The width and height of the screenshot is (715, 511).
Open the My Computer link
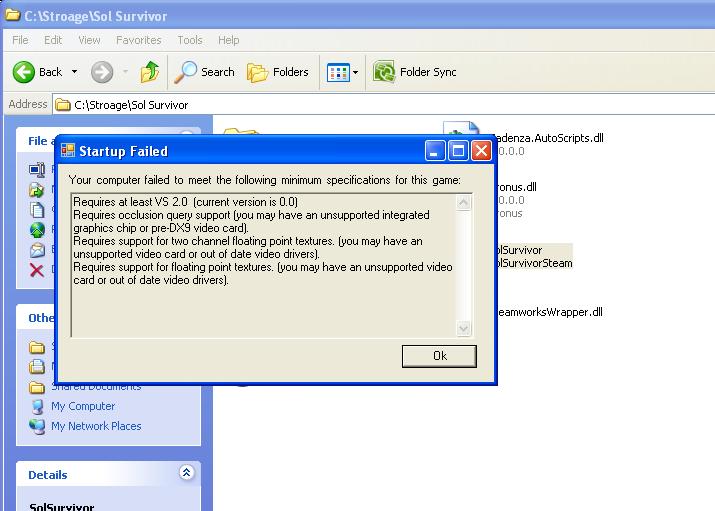pyautogui.click(x=83, y=406)
